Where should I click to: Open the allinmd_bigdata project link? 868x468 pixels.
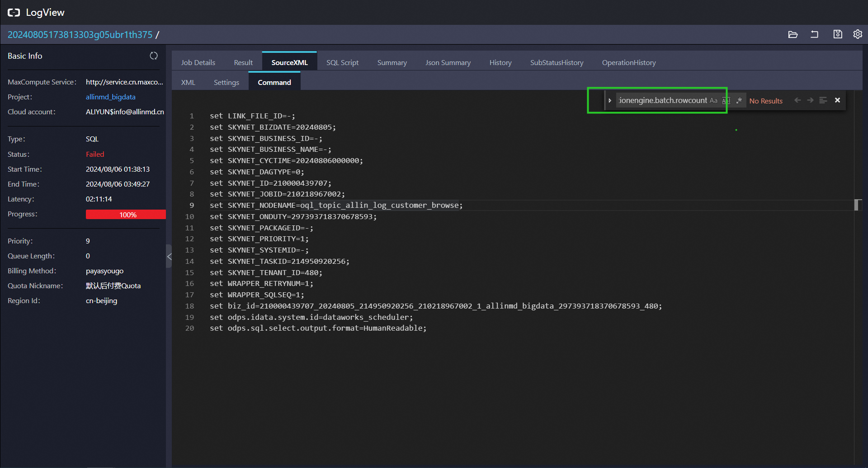click(110, 97)
